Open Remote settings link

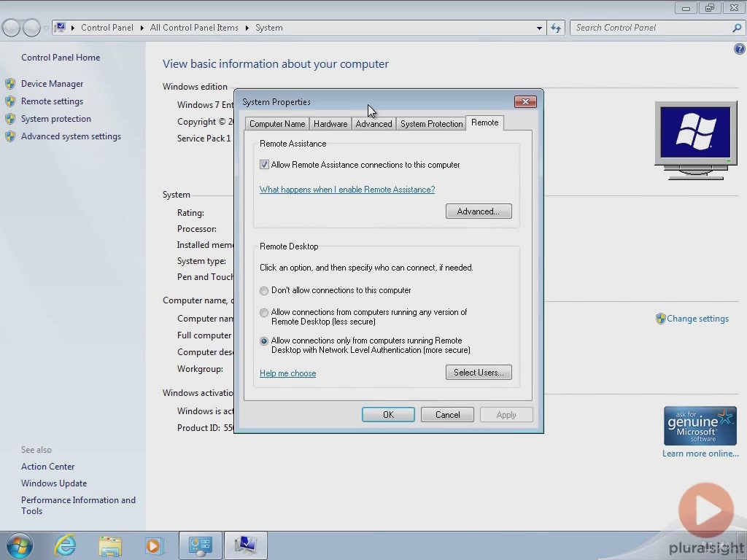click(52, 101)
